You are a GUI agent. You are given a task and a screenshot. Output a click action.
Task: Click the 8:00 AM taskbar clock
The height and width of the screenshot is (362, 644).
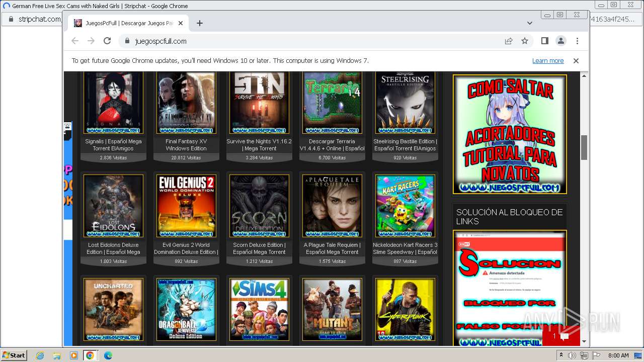pos(618,355)
